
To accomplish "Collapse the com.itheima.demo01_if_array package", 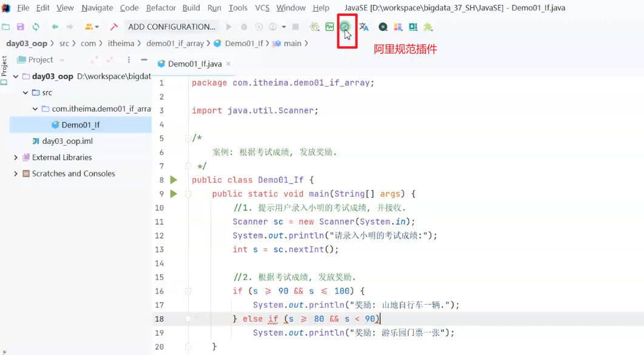I will (x=35, y=109).
